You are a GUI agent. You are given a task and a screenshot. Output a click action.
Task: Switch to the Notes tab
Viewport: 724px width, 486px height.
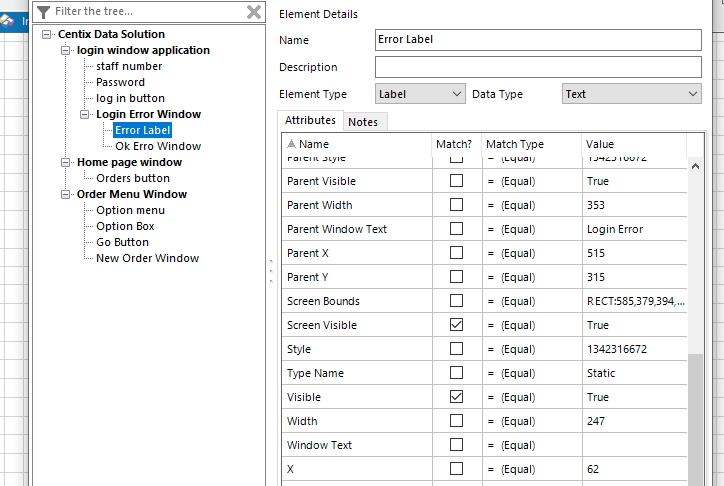[363, 121]
